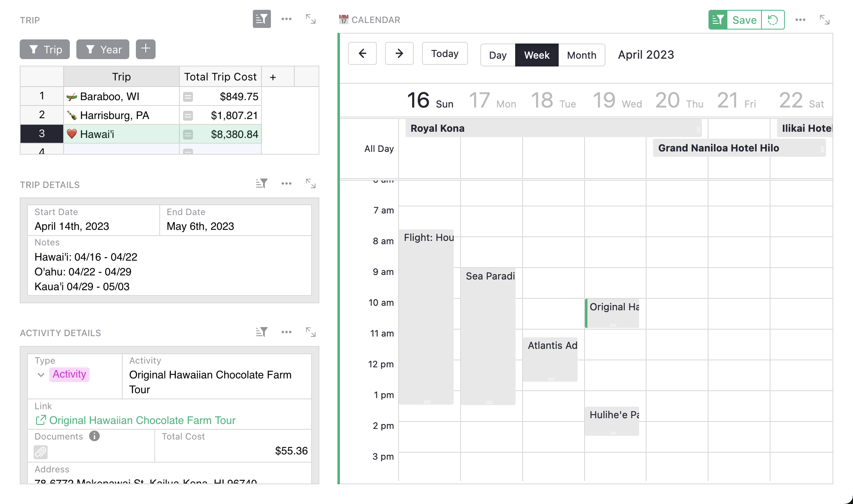Click the Trip filter dropdown button
The height and width of the screenshot is (504, 853).
pyautogui.click(x=44, y=49)
